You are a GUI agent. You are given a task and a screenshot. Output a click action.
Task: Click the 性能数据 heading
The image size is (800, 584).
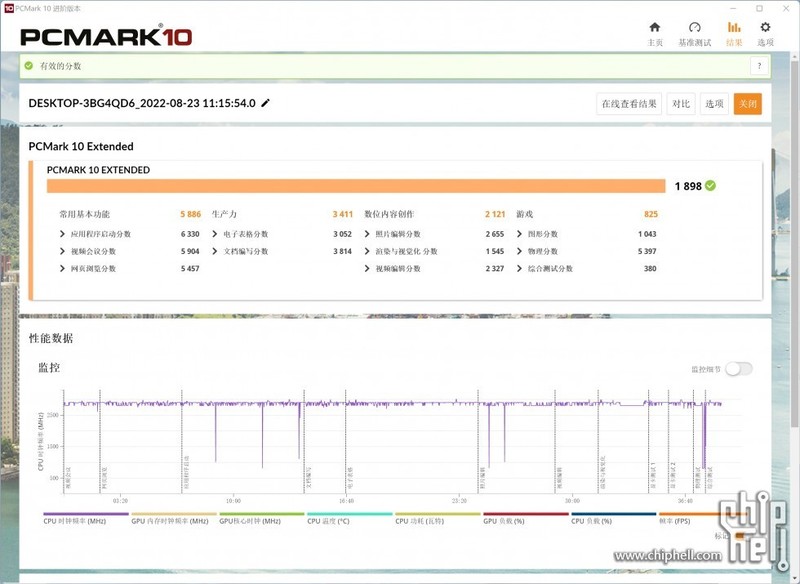point(51,339)
